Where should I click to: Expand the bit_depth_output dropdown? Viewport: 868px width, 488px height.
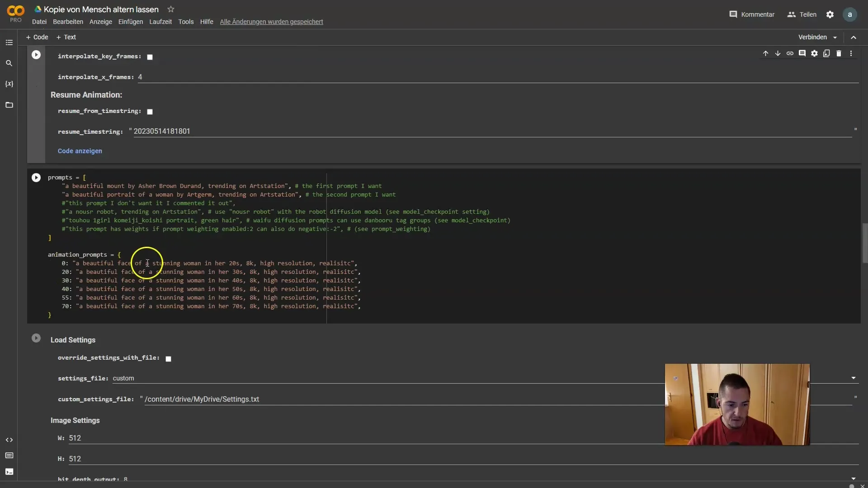point(854,479)
